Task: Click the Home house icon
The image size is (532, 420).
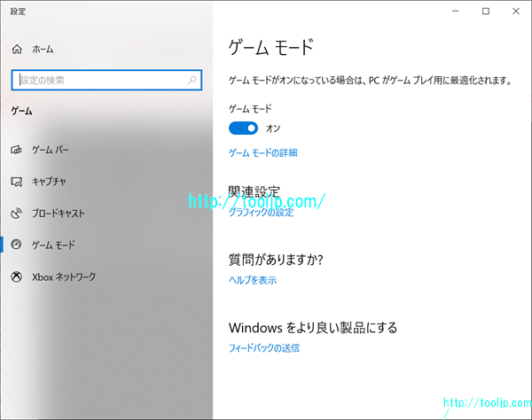Action: point(17,49)
